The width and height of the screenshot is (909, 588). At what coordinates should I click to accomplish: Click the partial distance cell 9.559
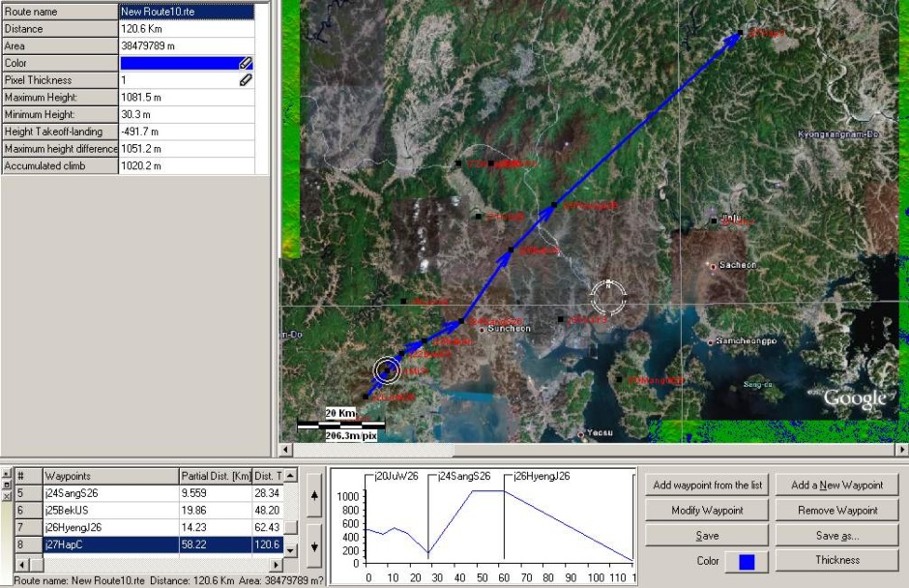pyautogui.click(x=216, y=493)
